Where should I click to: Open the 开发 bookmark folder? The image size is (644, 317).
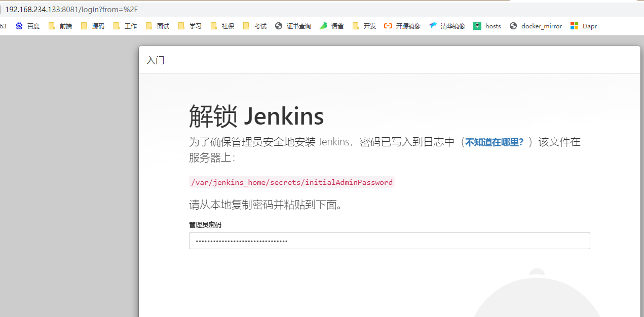(364, 26)
